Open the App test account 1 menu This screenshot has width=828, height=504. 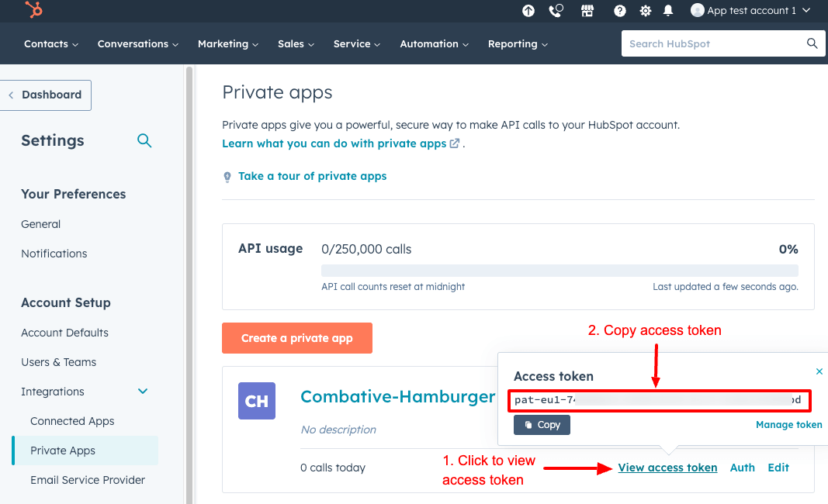pyautogui.click(x=750, y=11)
